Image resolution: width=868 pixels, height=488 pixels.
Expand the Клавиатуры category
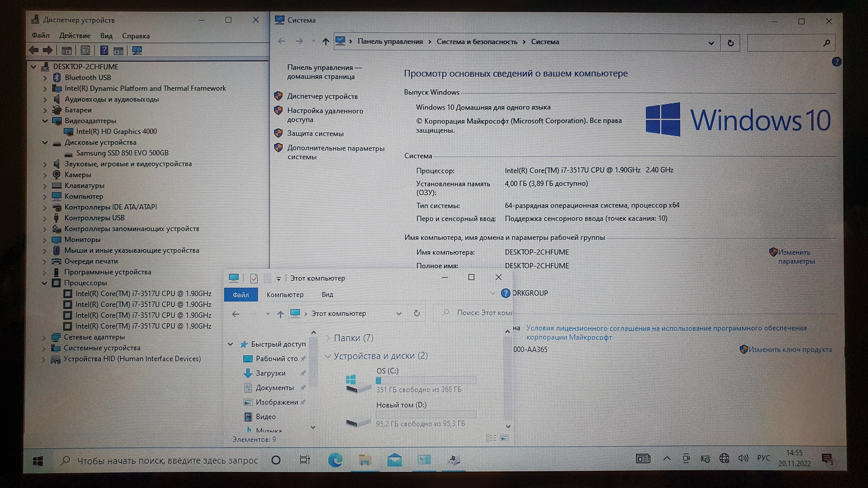click(x=45, y=186)
